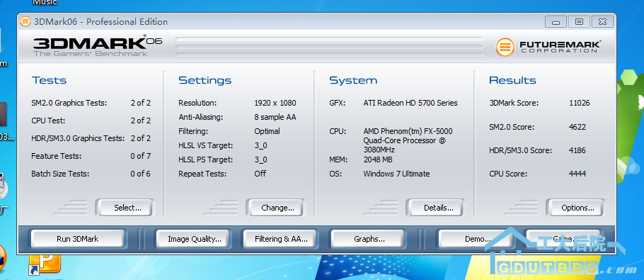
Task: Click the System section heading
Action: [x=353, y=80]
